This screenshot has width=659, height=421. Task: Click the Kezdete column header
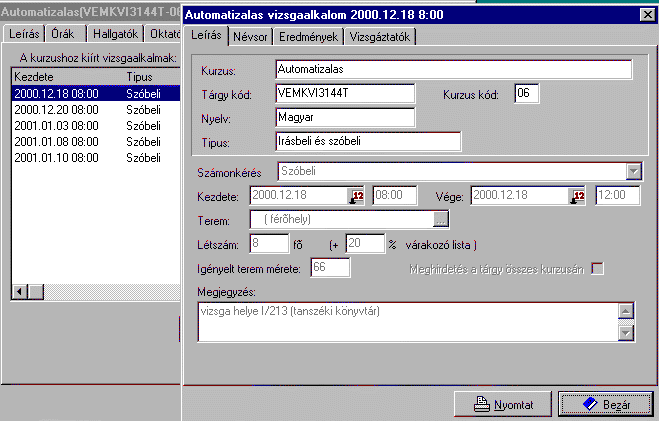pos(68,77)
